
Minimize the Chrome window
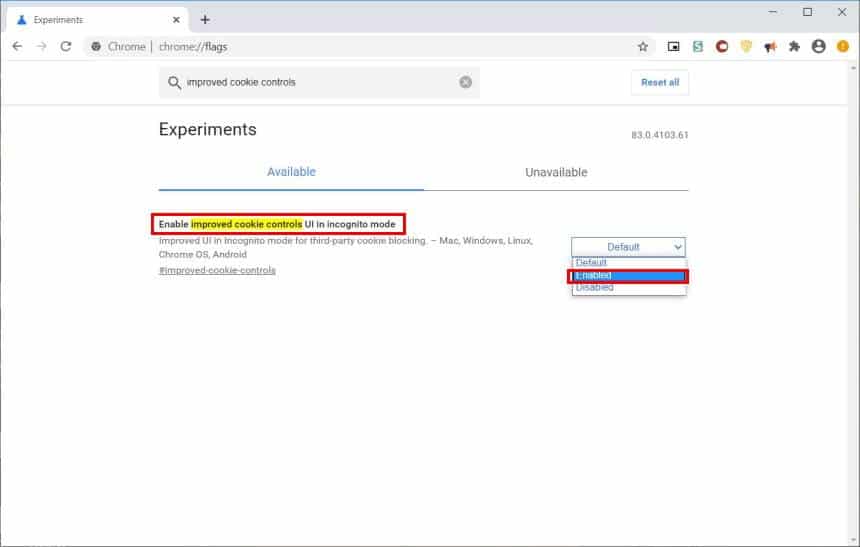pyautogui.click(x=773, y=12)
